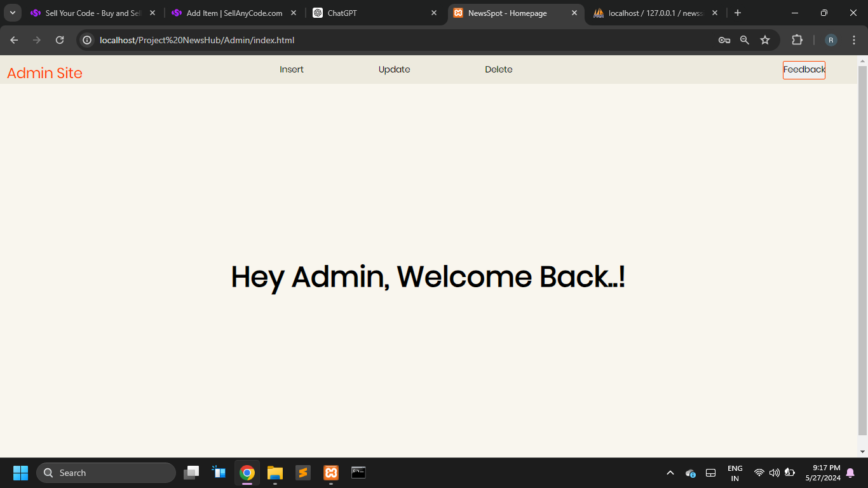868x488 pixels.
Task: Bookmark this page with the star icon
Action: point(765,40)
